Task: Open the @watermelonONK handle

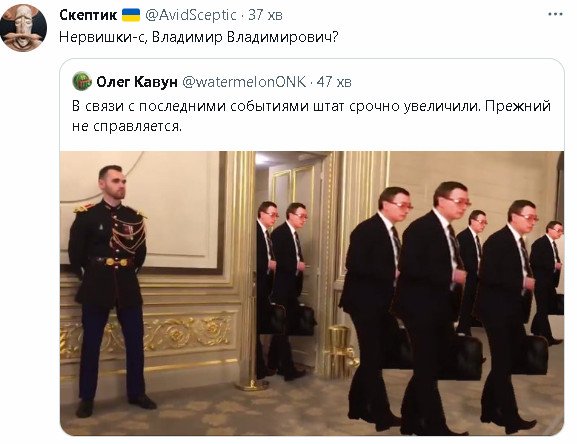Action: [x=244, y=82]
